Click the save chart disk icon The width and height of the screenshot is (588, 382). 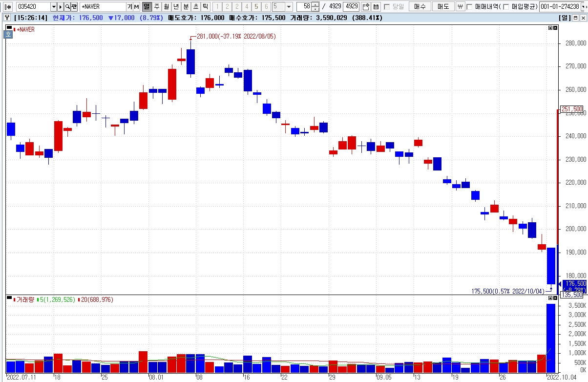click(376, 7)
